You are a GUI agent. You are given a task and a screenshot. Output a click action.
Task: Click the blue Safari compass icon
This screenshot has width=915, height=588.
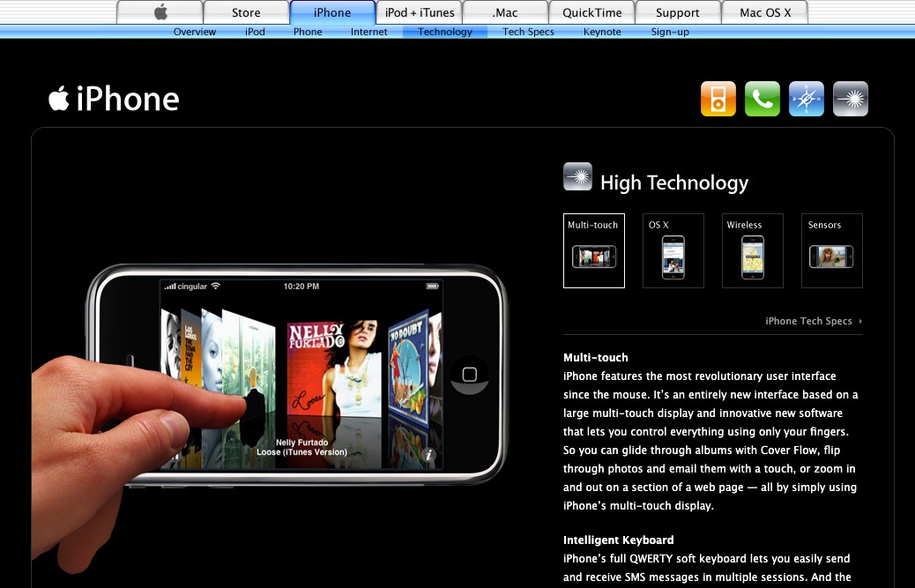(807, 99)
